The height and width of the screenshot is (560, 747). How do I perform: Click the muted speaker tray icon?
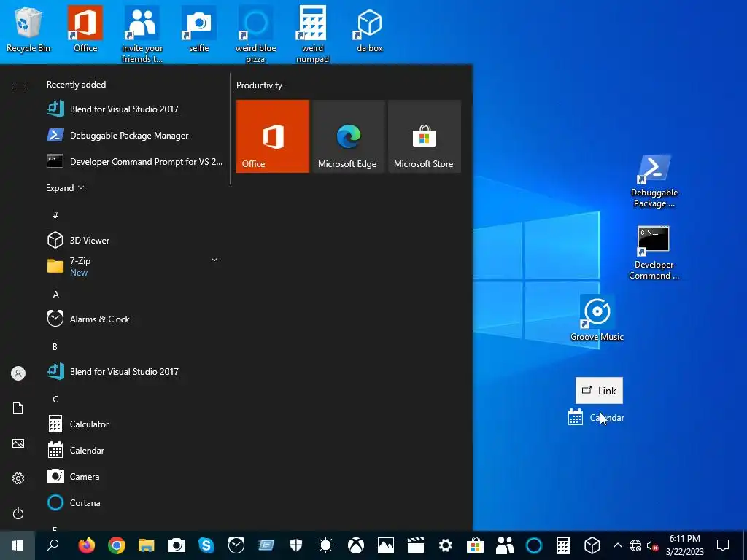tap(652, 545)
